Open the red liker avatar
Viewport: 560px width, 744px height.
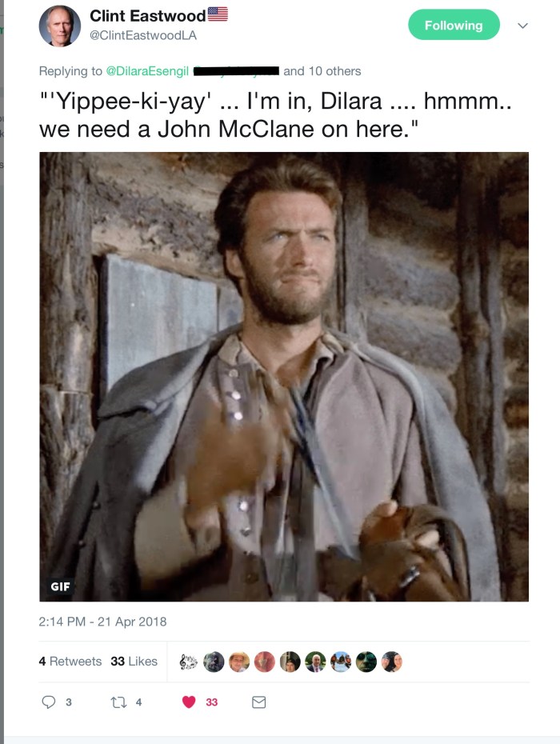[264, 662]
